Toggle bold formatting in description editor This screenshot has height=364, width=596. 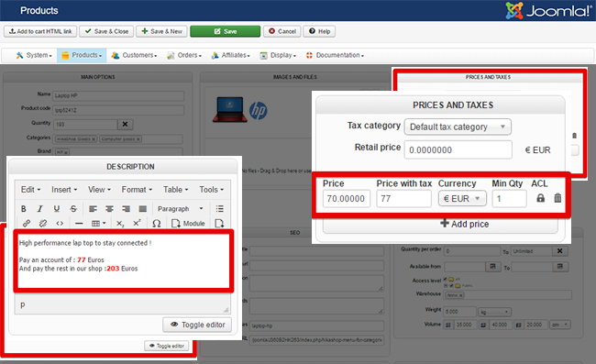coord(24,209)
